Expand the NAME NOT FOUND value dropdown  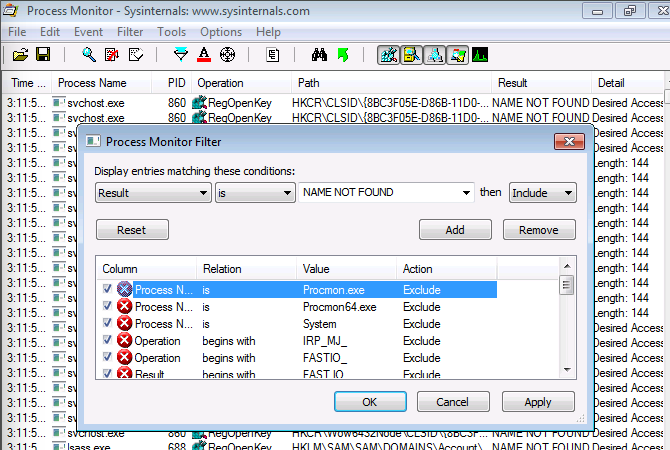coord(466,193)
